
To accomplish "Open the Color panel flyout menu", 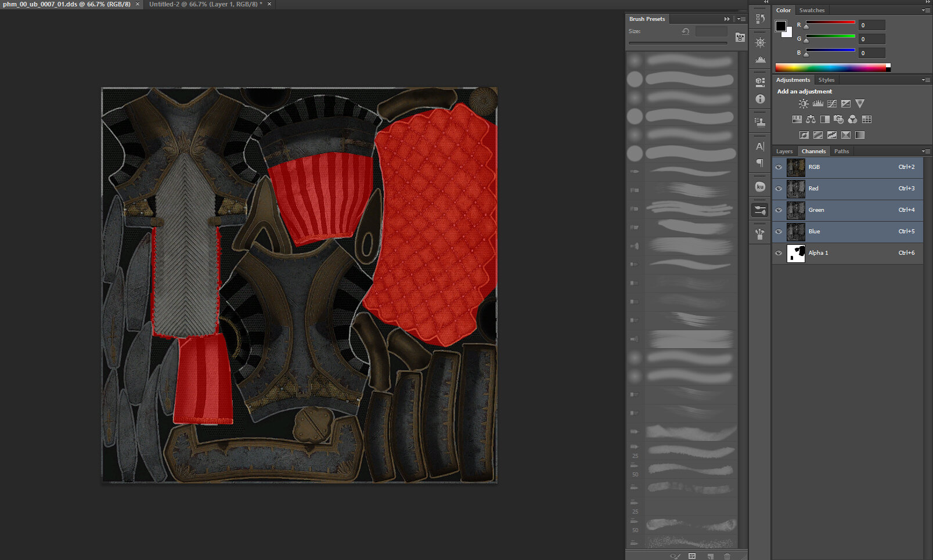I will pyautogui.click(x=926, y=10).
